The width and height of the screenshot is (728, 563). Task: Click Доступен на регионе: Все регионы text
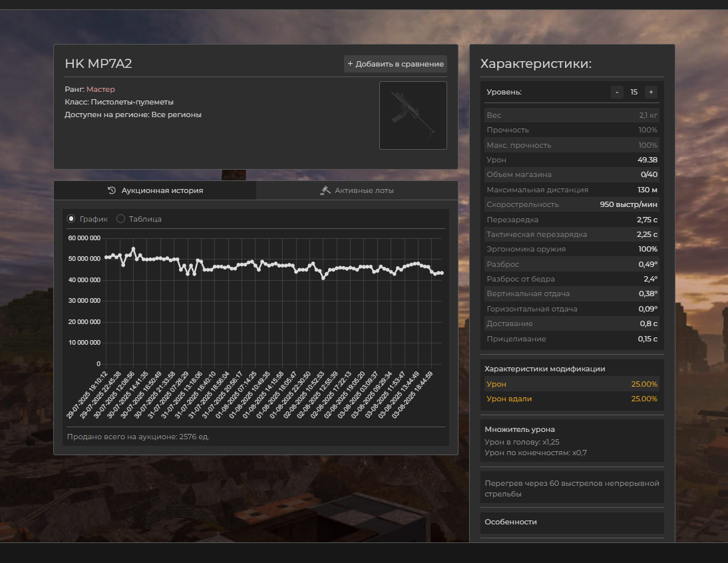click(x=133, y=114)
